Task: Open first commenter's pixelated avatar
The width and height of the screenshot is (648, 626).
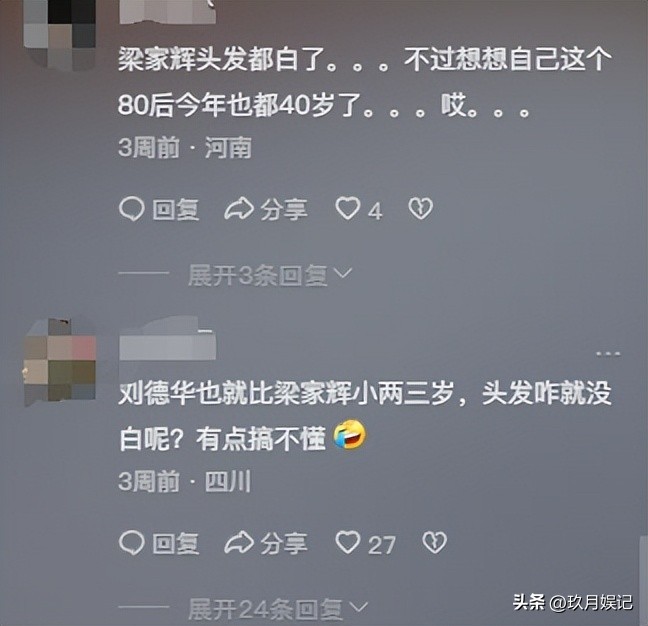Action: point(60,34)
